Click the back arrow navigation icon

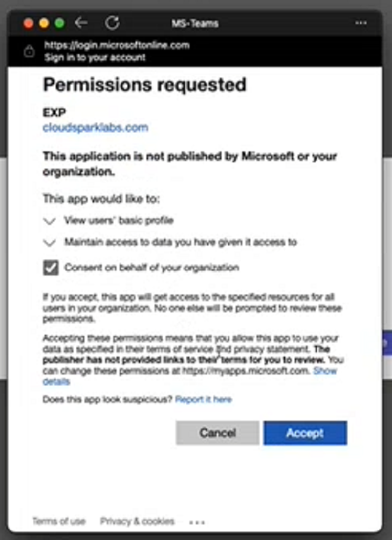click(81, 23)
